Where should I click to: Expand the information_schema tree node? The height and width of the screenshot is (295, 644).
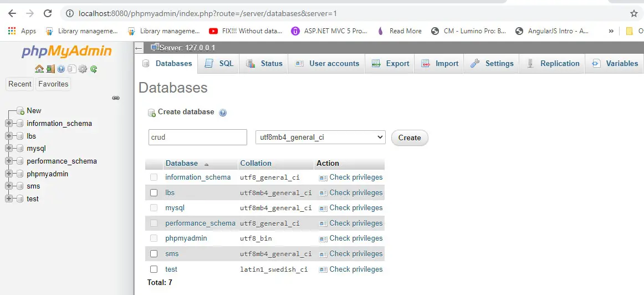click(9, 124)
